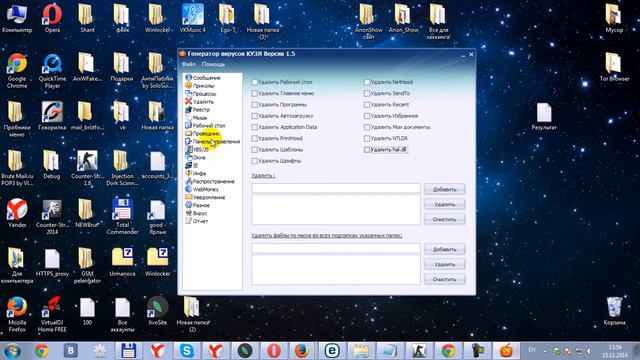Viewport: 640px width, 360px height.
Task: Select the Mozilla Firefox desktop shortcut
Action: pyautogui.click(x=17, y=314)
